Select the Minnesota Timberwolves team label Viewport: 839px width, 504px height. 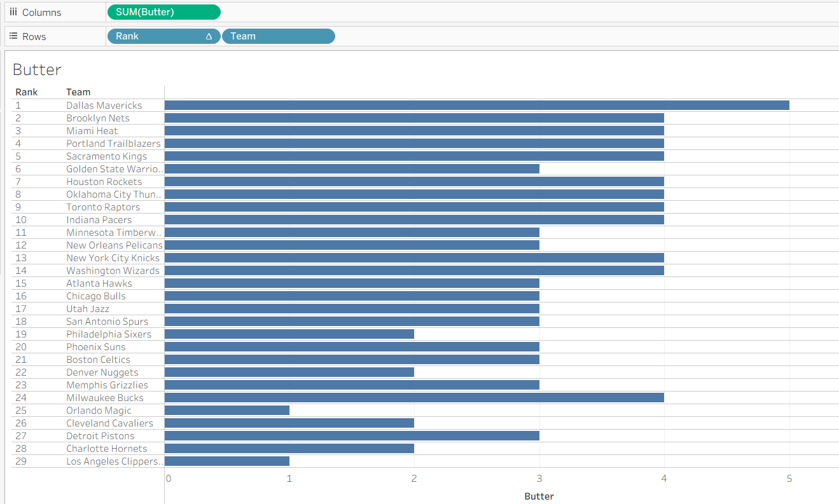[x=114, y=233]
